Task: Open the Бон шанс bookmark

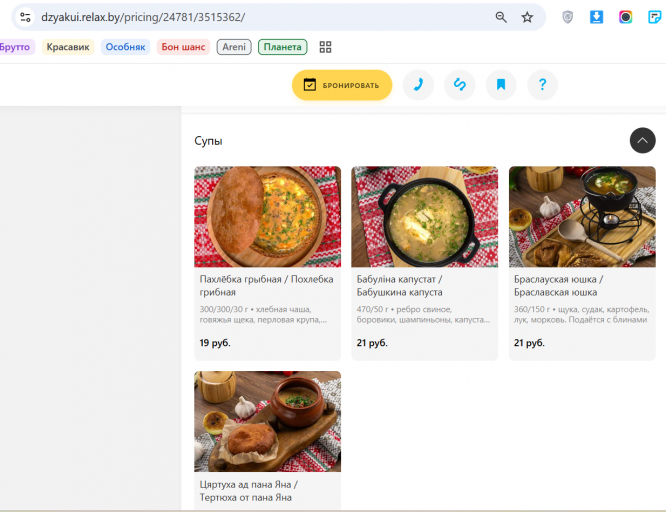Action: point(183,47)
